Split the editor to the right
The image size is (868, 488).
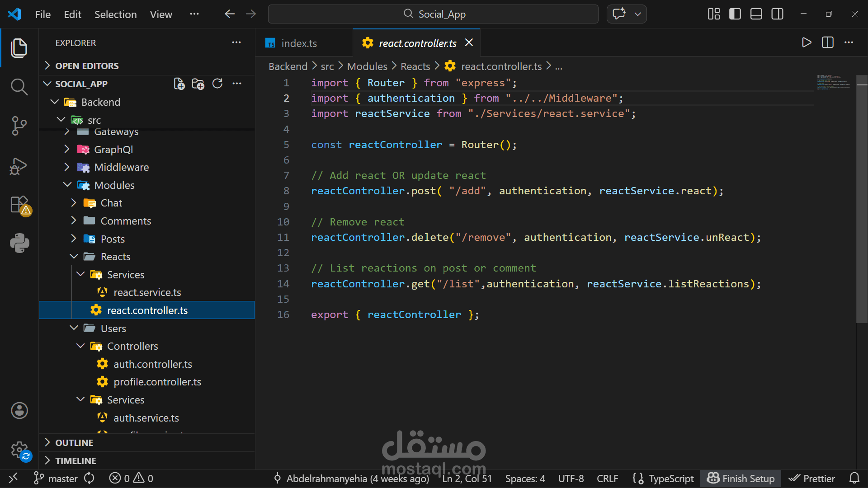tap(827, 43)
